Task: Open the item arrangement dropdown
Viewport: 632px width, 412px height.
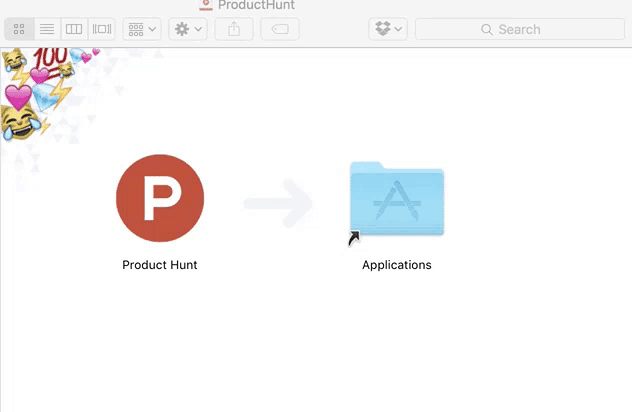Action: coord(142,29)
